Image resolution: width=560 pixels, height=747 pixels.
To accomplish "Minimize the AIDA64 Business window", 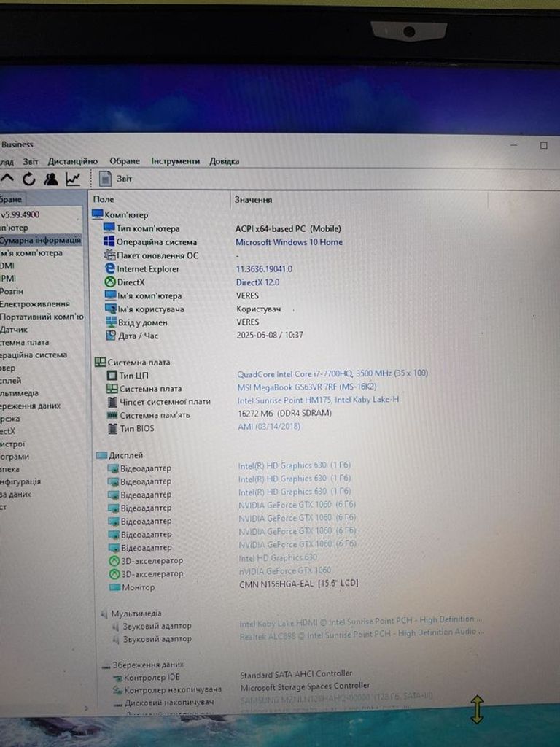I will (514, 144).
